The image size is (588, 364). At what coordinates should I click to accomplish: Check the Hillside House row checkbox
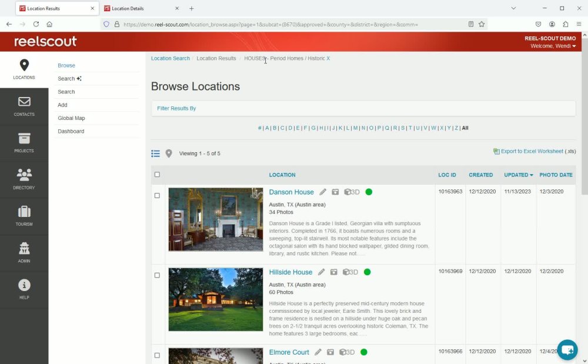[157, 275]
